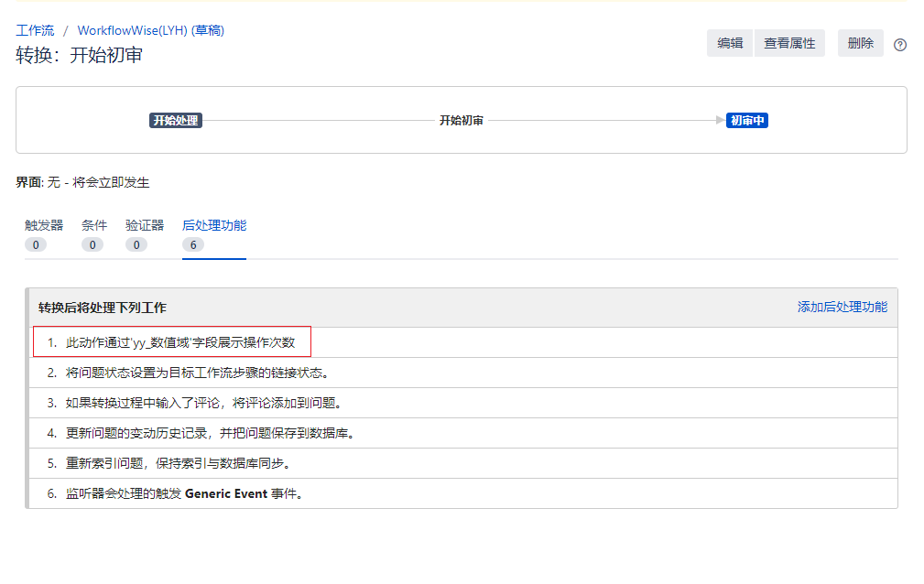Click the 开始处理 status lozenge
The height and width of the screenshot is (584, 924).
pos(175,120)
